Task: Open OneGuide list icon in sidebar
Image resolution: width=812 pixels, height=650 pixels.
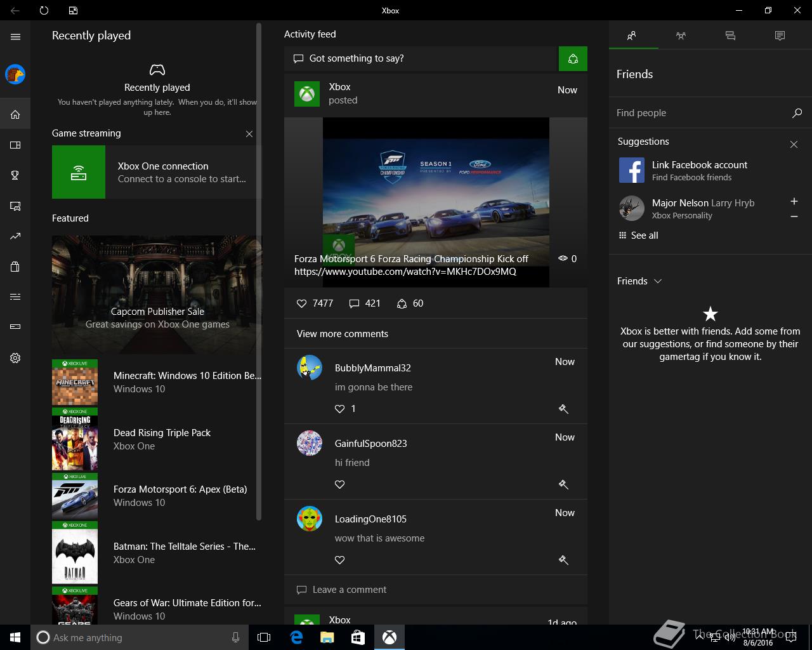Action: pyautogui.click(x=15, y=296)
